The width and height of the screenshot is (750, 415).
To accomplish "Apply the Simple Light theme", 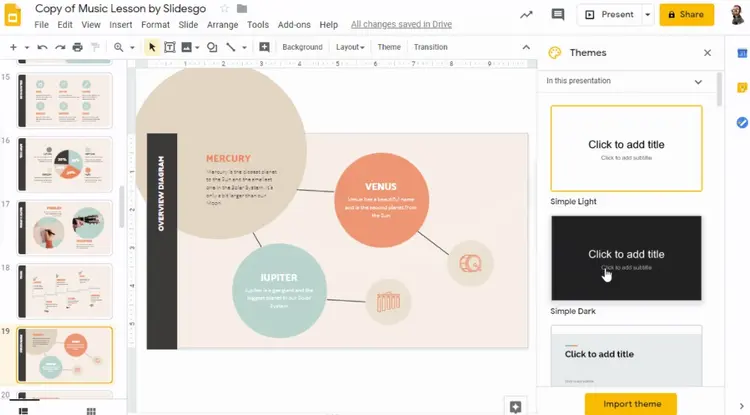I will 626,149.
